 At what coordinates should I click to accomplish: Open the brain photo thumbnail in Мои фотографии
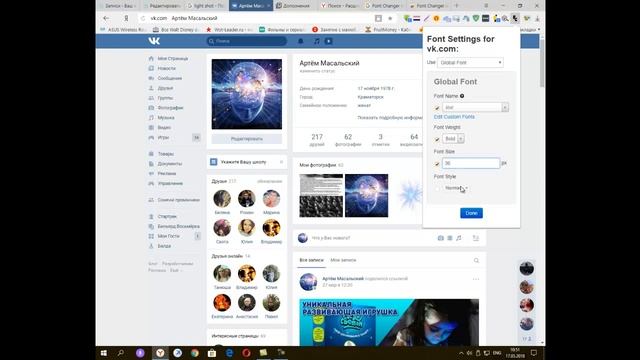[x=367, y=196]
